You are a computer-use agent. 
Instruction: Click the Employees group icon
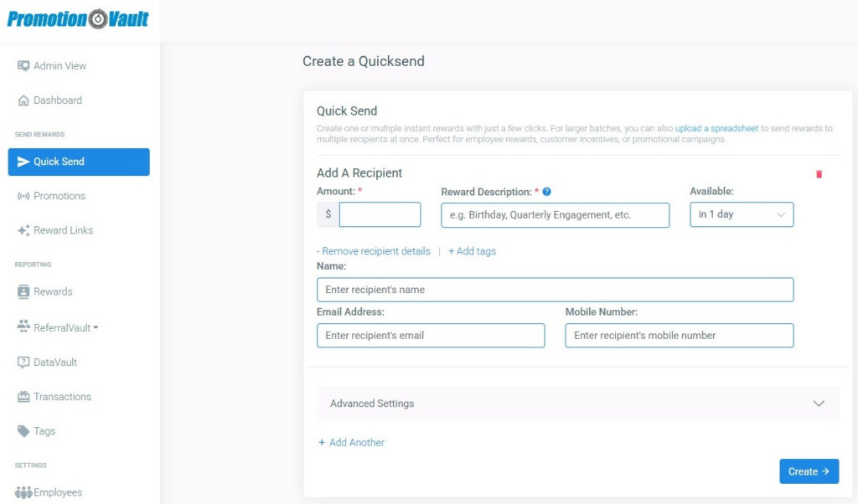[x=23, y=492]
